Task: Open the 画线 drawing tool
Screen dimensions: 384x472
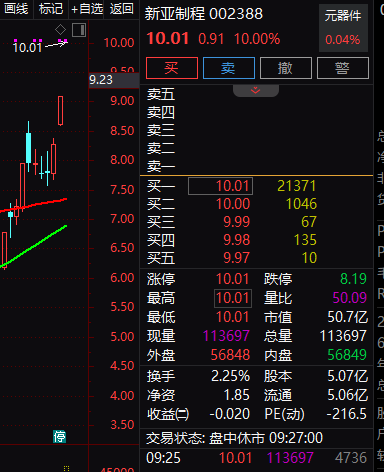Action: click(16, 9)
